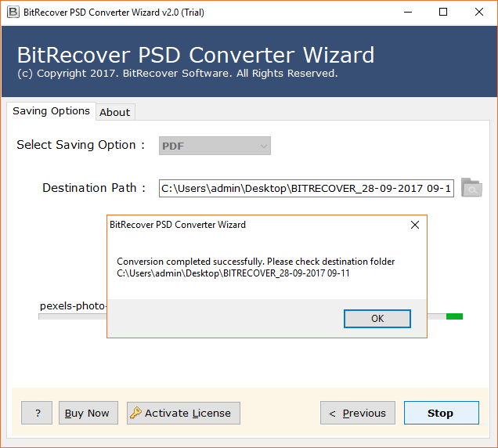This screenshot has width=498, height=448.
Task: Click the destination folder path in dialog message
Action: (x=233, y=273)
